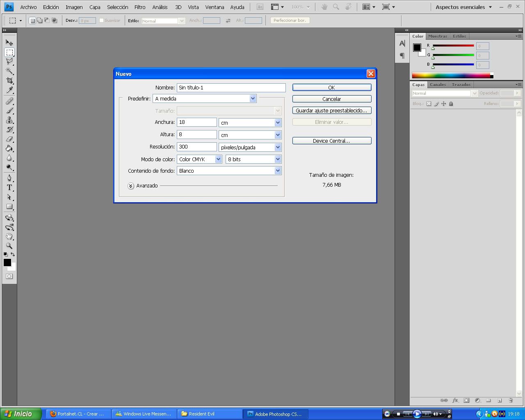Image resolution: width=525 pixels, height=420 pixels.
Task: Toggle lock image pixels in Capas
Action: click(x=436, y=104)
